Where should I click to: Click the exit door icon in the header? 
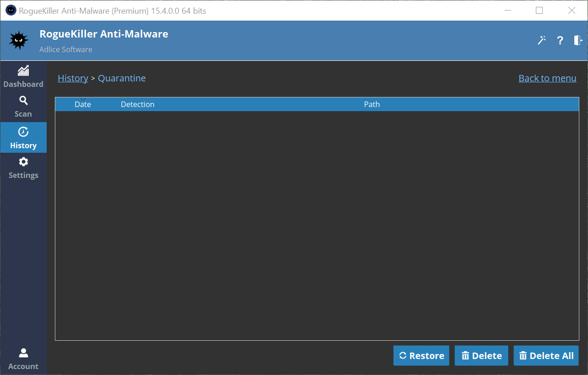(578, 40)
